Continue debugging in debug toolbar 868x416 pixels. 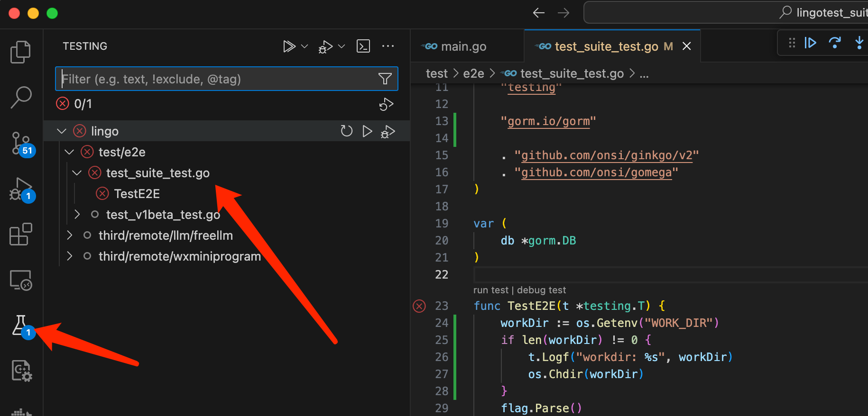click(x=811, y=43)
